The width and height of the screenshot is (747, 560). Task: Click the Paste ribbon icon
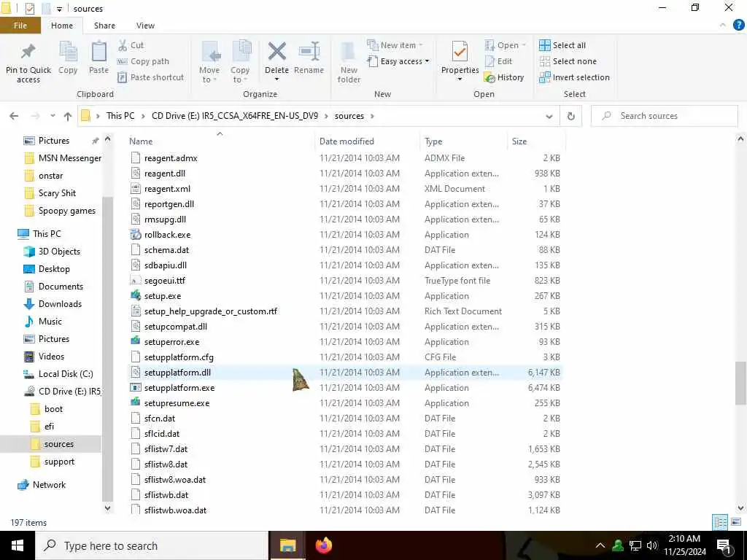(x=98, y=52)
